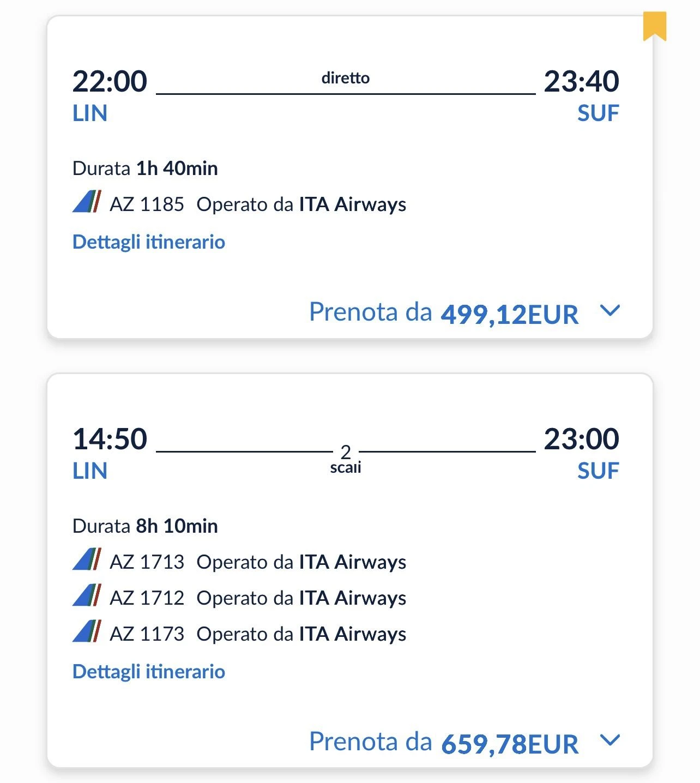Expand fare options chevron for 659,78EUR flight

(x=610, y=740)
